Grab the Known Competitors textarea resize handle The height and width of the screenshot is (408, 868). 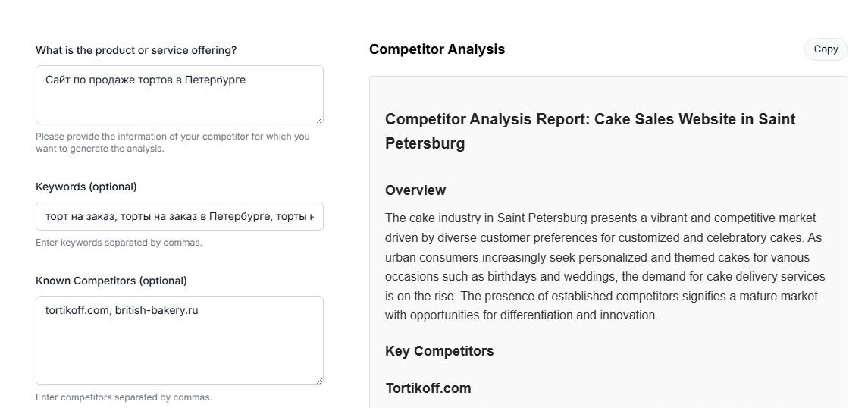point(319,381)
